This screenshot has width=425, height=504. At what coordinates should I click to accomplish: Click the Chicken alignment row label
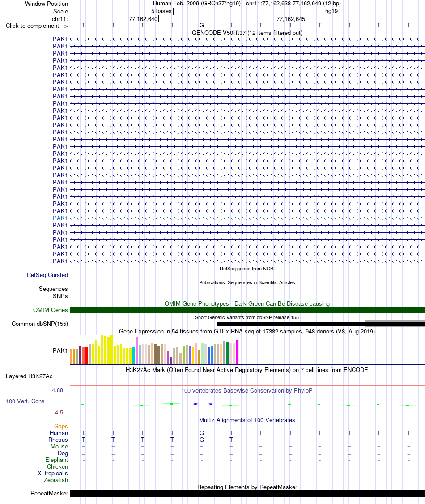pyautogui.click(x=58, y=466)
